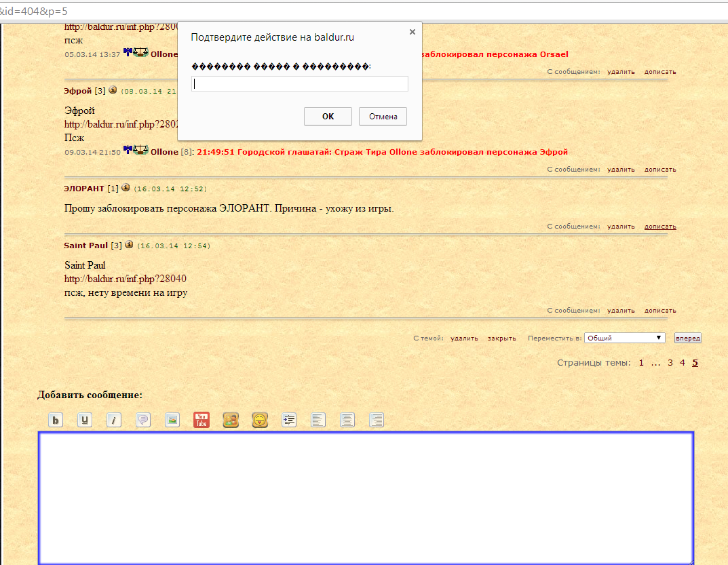Insert image icon in editor toolbar
The height and width of the screenshot is (565, 728).
point(172,420)
